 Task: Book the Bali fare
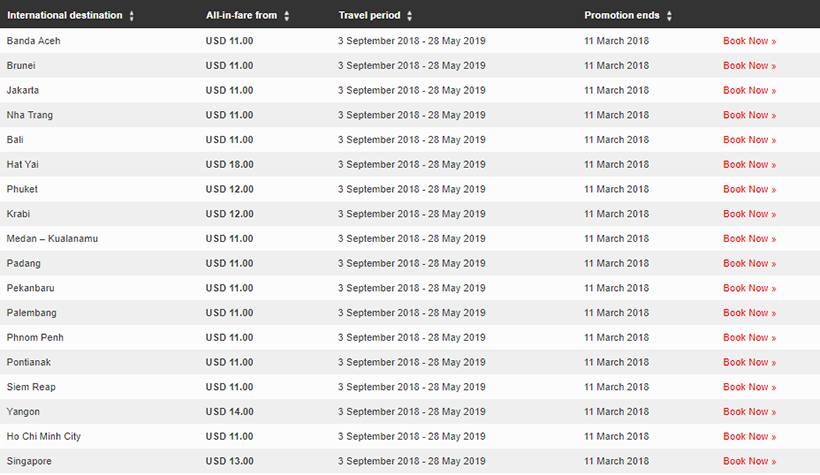click(x=749, y=140)
